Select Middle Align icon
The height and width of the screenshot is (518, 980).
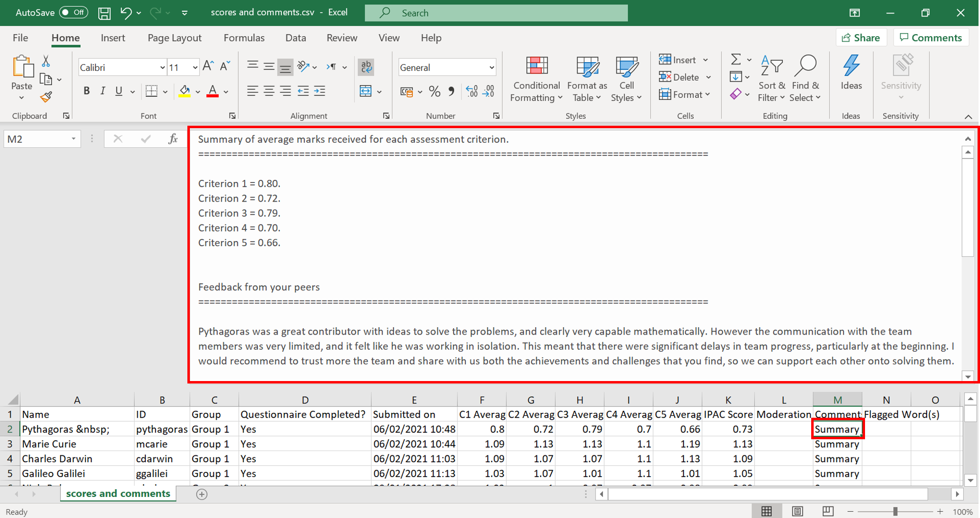click(269, 66)
